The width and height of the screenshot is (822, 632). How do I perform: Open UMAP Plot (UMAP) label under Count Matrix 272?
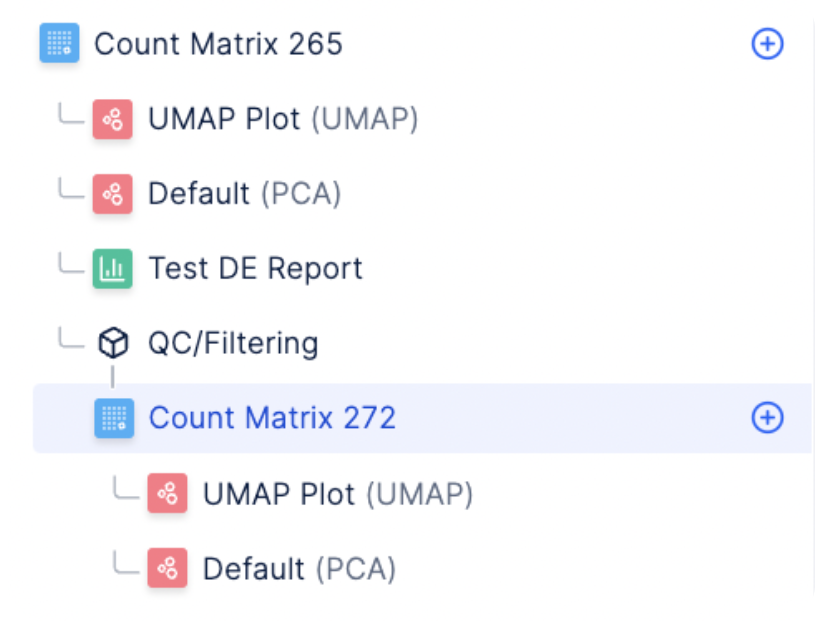pyautogui.click(x=338, y=494)
